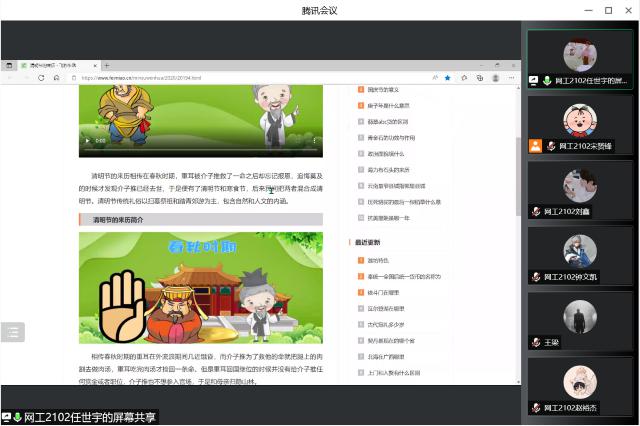Viewport: 640px width, 426px height.
Task: Open the browser collections icon
Action: 480,78
